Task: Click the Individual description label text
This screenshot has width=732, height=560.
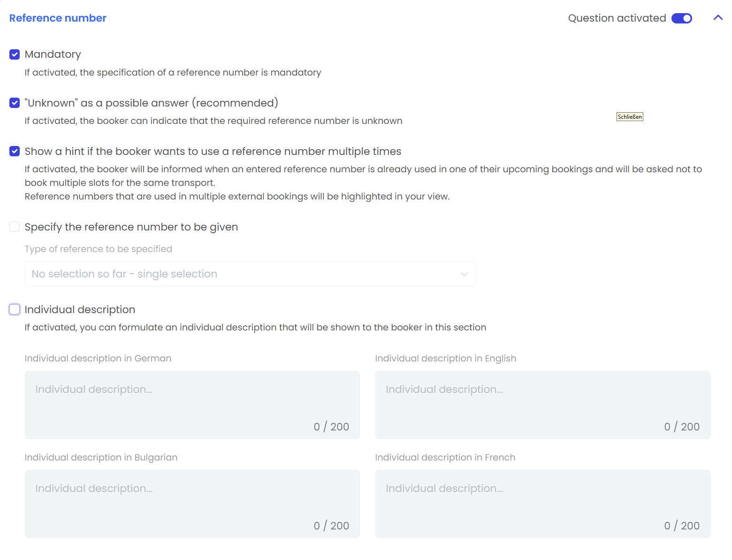Action: coord(80,310)
